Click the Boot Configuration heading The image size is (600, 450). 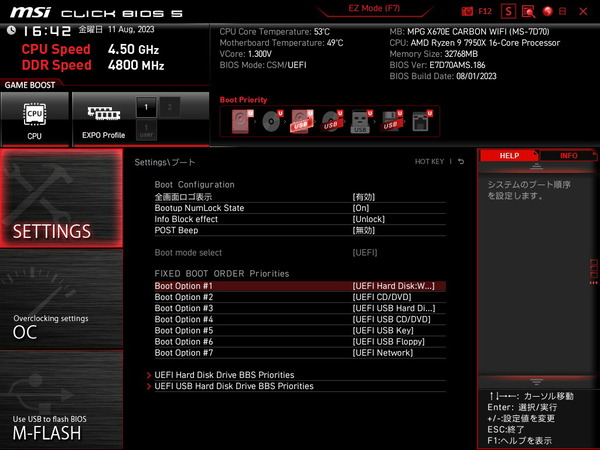(x=194, y=185)
